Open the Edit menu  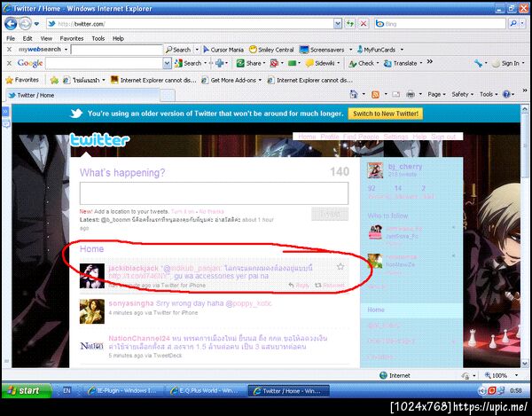tap(27, 38)
